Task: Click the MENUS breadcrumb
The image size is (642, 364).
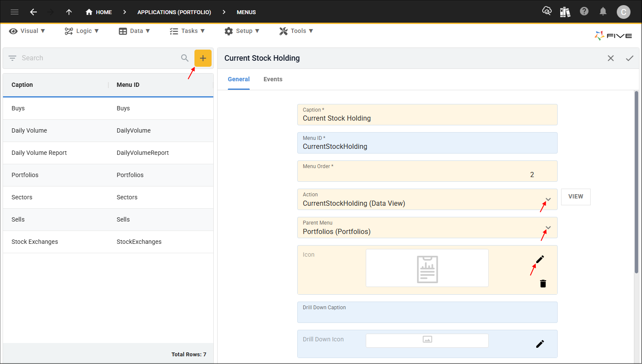Action: click(x=246, y=12)
